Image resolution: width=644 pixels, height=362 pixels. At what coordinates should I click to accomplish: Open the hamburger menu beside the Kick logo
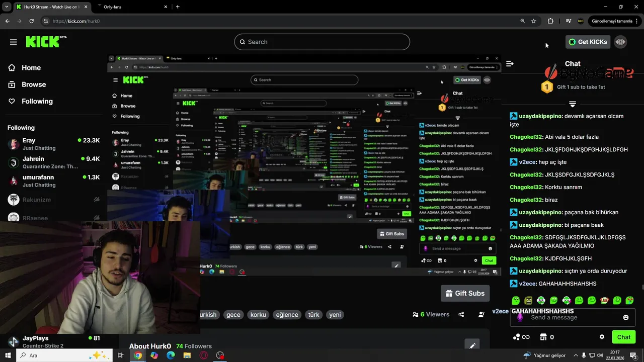[x=13, y=42]
